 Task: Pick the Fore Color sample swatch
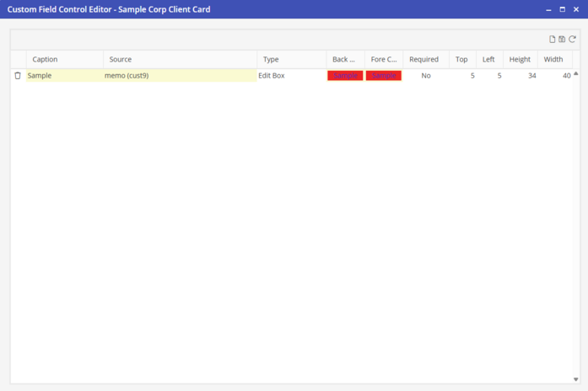click(384, 76)
